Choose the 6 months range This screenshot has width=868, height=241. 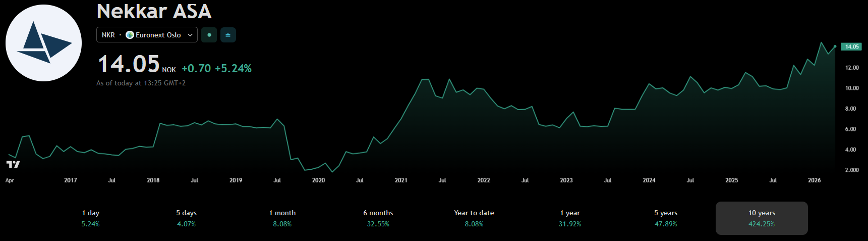(x=378, y=218)
